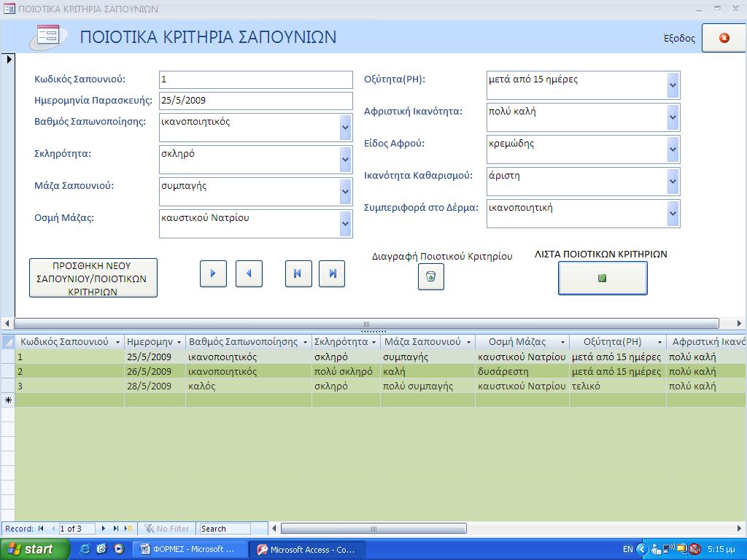
Task: Open media player quick launch icon
Action: (119, 549)
